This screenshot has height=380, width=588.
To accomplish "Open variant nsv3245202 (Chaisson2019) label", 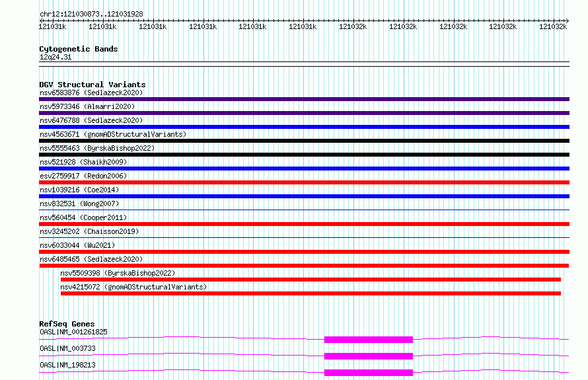I will (89, 231).
